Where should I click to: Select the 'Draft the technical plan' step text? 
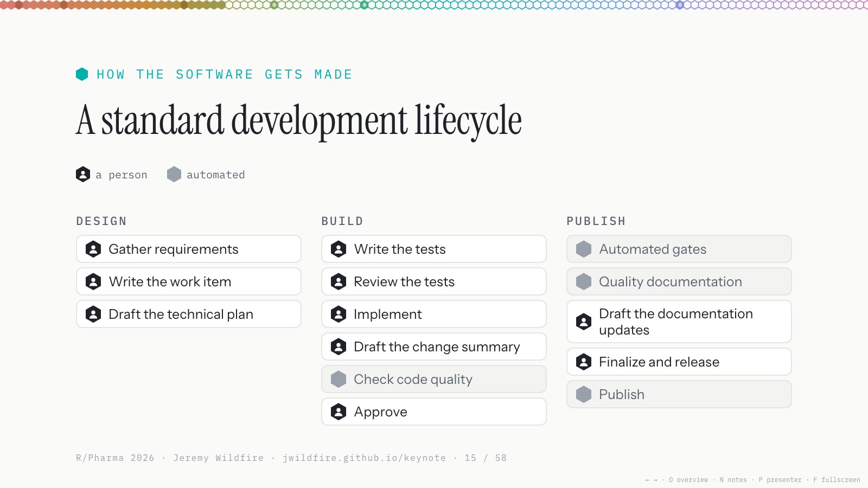[181, 314]
